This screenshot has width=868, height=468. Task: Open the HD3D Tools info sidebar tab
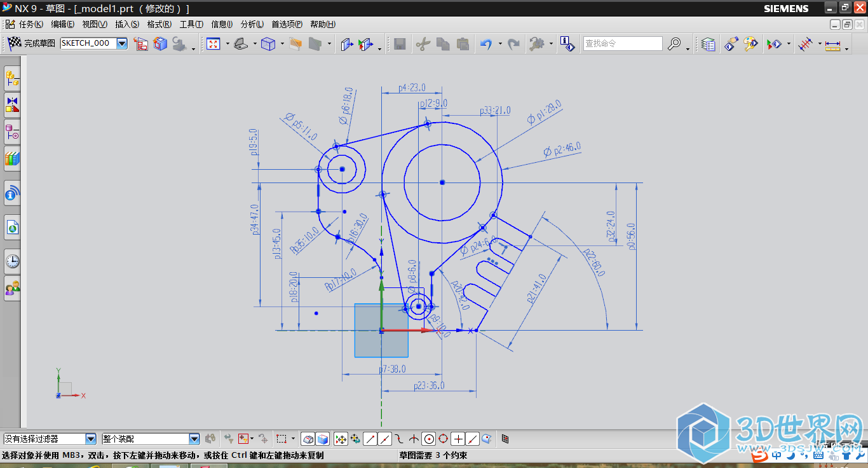click(12, 193)
